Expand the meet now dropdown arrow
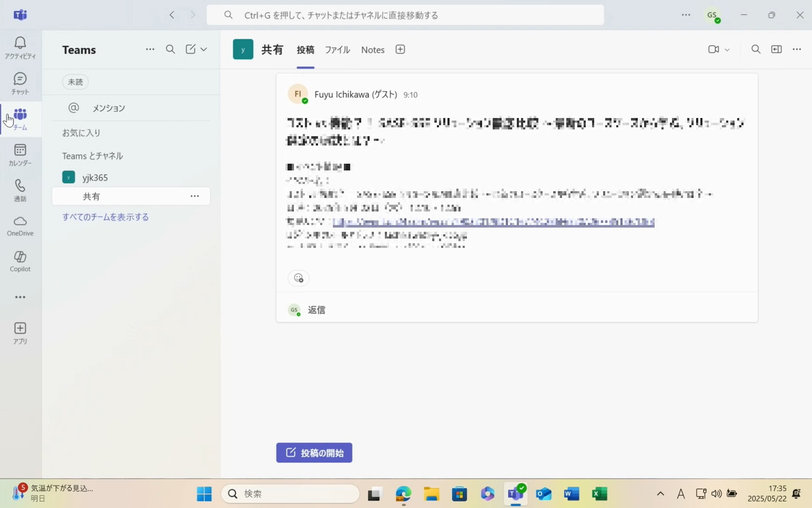The image size is (812, 508). tap(727, 49)
